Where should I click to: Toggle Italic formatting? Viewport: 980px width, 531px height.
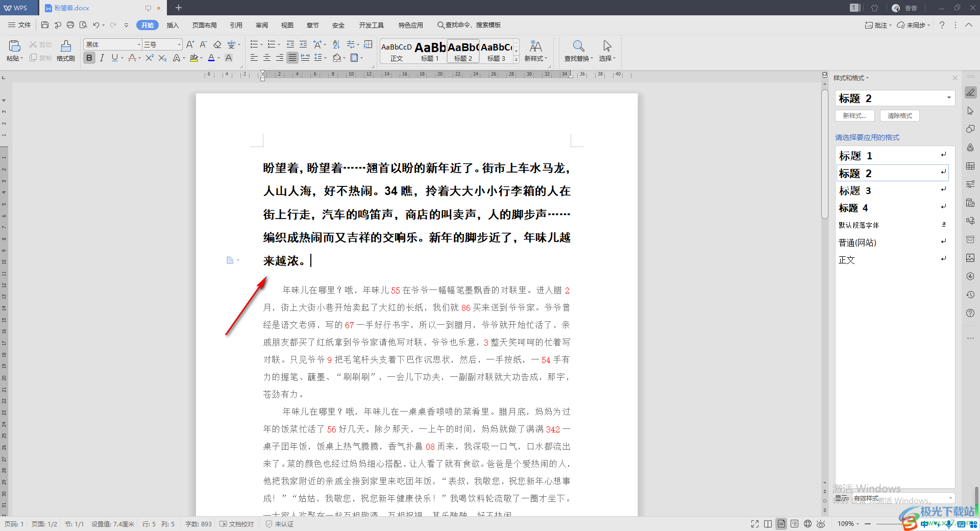102,58
